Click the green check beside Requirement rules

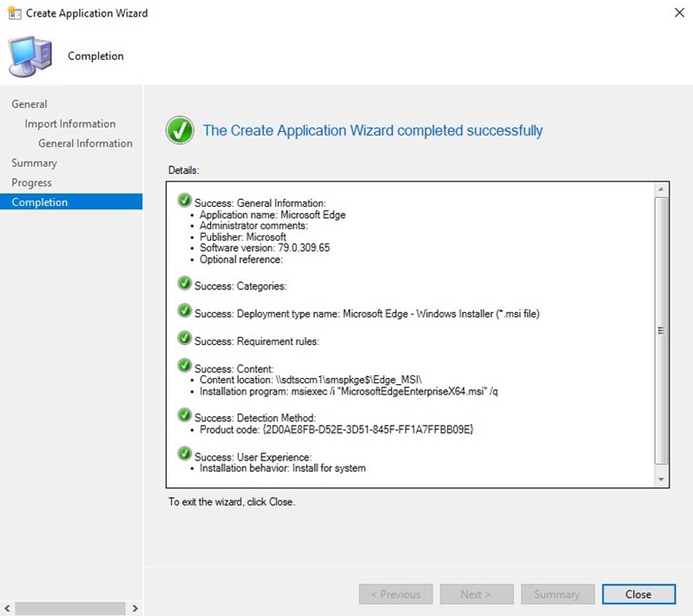point(184,338)
